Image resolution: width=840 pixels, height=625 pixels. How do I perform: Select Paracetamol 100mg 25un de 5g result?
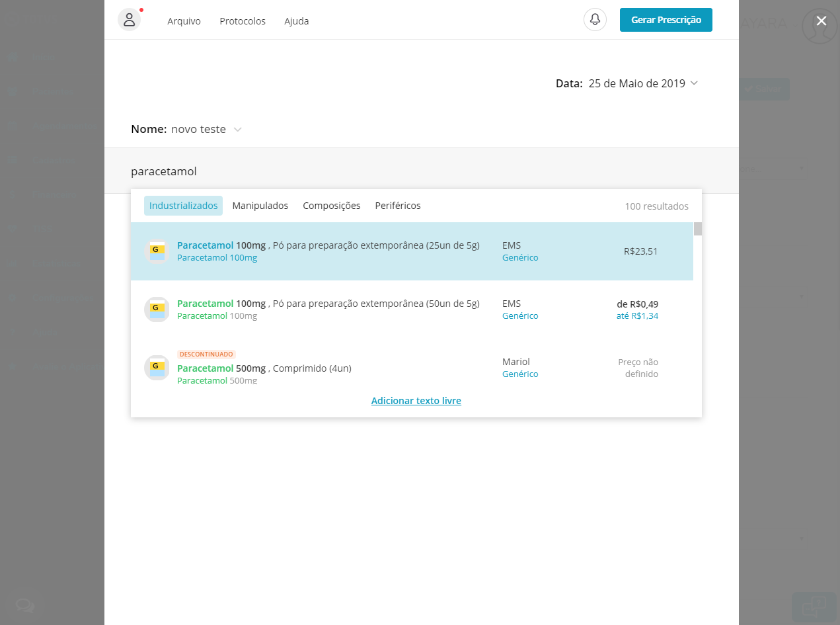[x=412, y=251]
